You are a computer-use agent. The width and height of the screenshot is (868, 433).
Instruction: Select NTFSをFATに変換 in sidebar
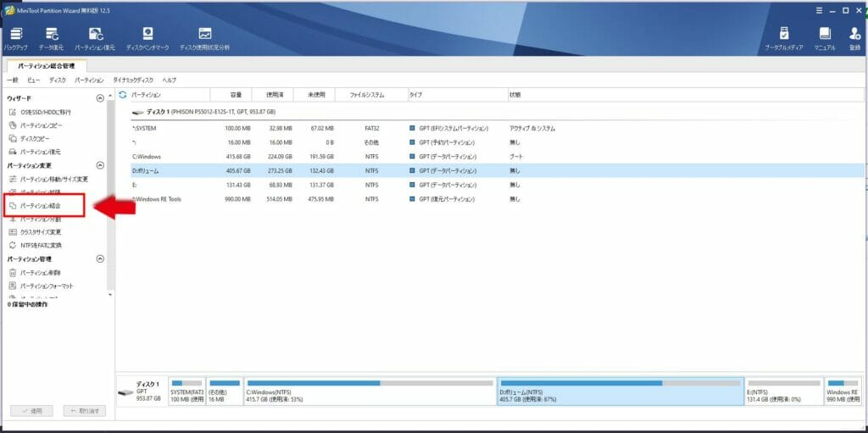[36, 245]
